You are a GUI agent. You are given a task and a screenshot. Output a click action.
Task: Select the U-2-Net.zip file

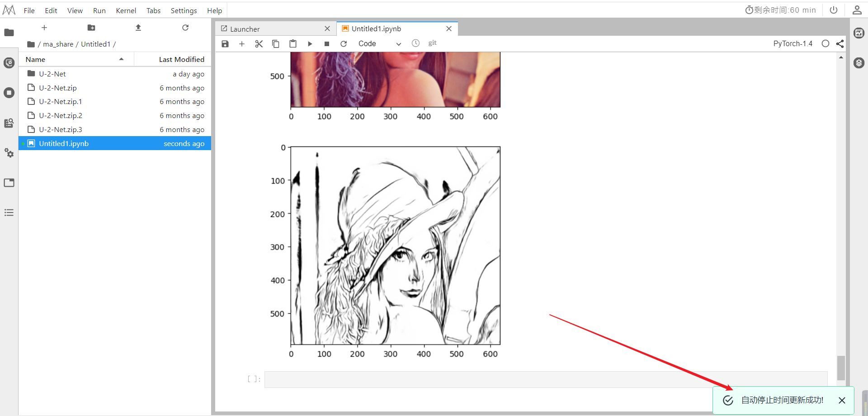pyautogui.click(x=115, y=88)
